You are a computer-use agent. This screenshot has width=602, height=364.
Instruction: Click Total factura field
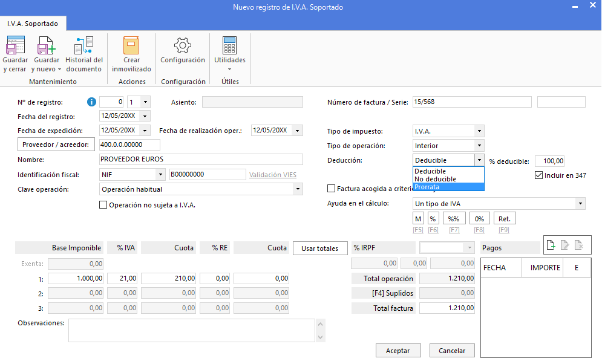click(x=447, y=308)
